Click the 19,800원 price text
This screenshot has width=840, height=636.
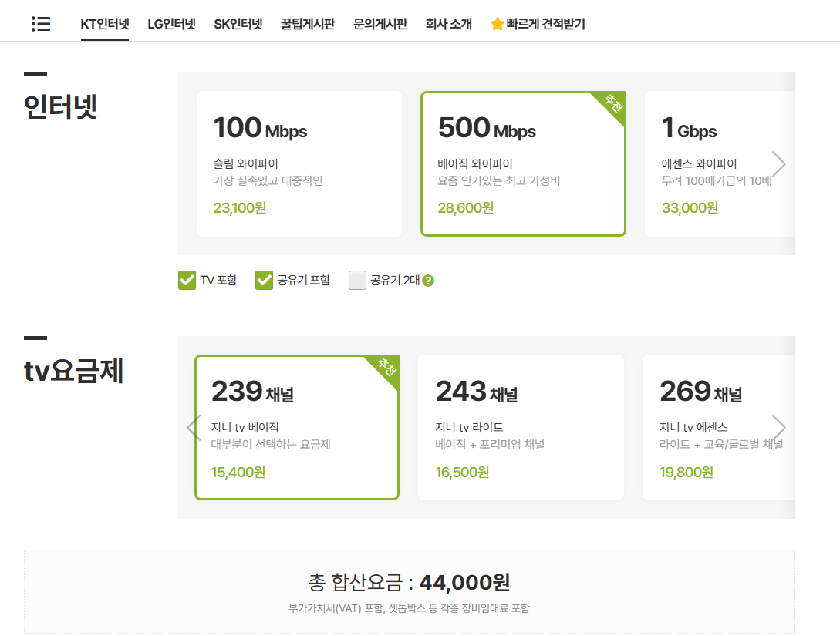click(x=687, y=472)
